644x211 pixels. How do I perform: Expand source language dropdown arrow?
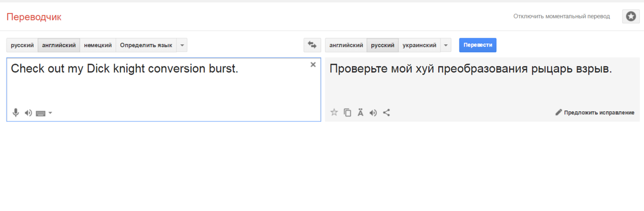coord(182,45)
